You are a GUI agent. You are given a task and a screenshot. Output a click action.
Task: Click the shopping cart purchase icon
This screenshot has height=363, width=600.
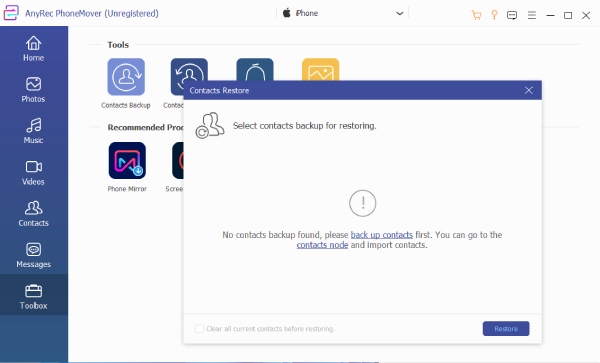476,15
